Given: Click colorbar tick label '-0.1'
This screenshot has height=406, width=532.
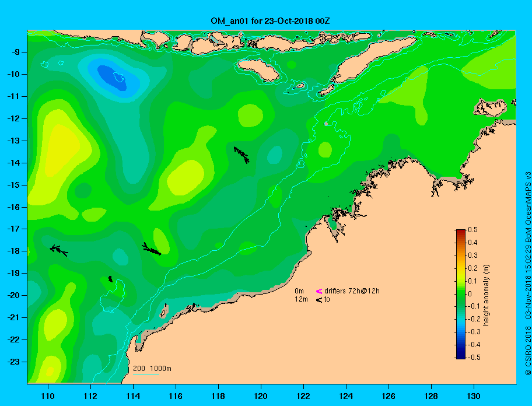Looking at the screenshot, I should pos(474,306).
